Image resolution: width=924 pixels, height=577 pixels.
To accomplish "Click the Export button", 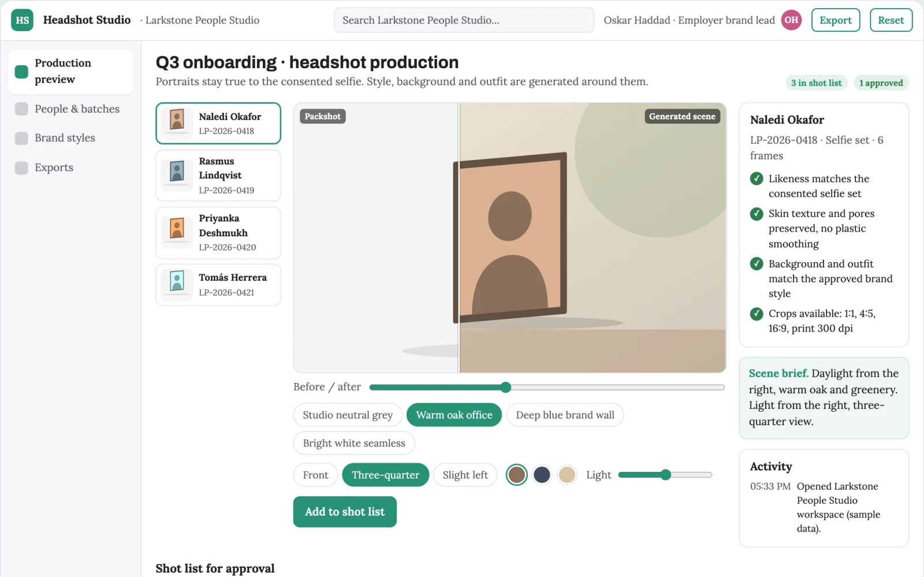I will pyautogui.click(x=836, y=20).
